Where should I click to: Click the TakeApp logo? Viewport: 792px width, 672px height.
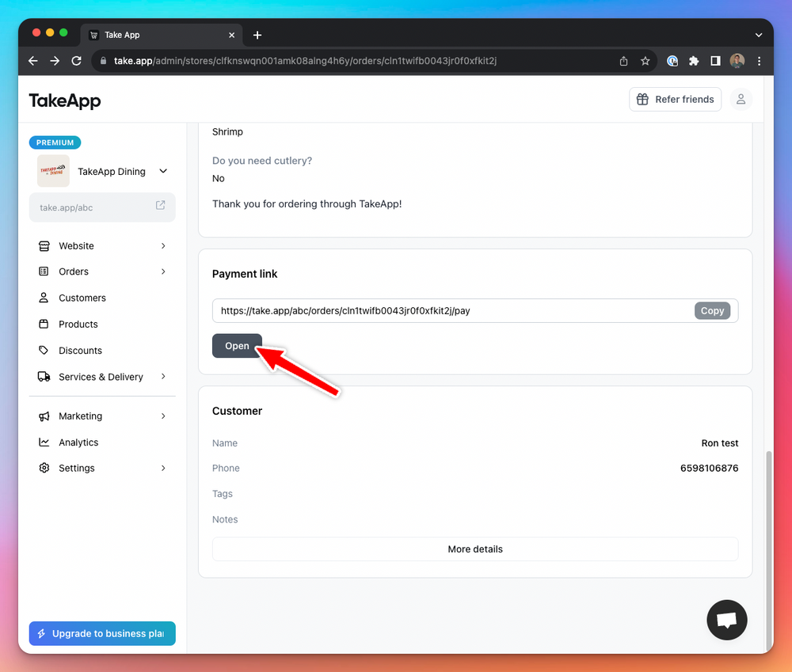[x=65, y=101]
